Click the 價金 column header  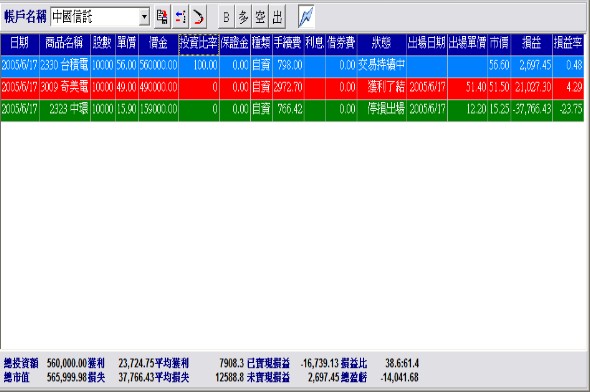pyautogui.click(x=158, y=44)
